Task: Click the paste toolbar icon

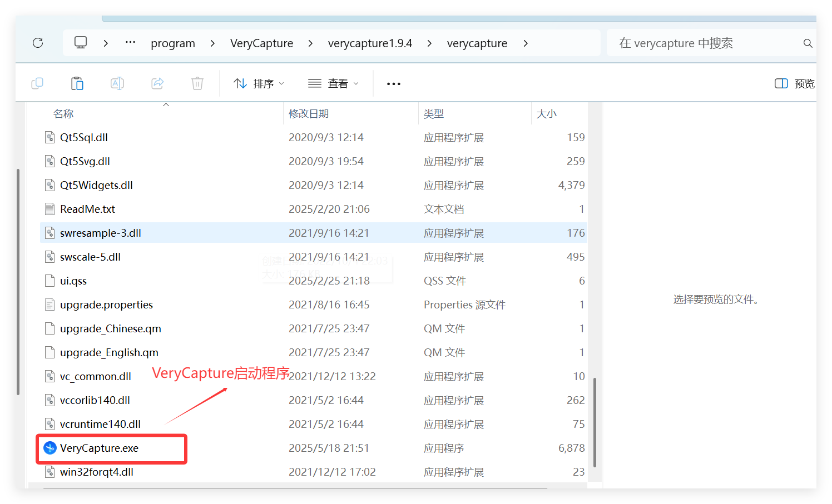Action: [77, 83]
